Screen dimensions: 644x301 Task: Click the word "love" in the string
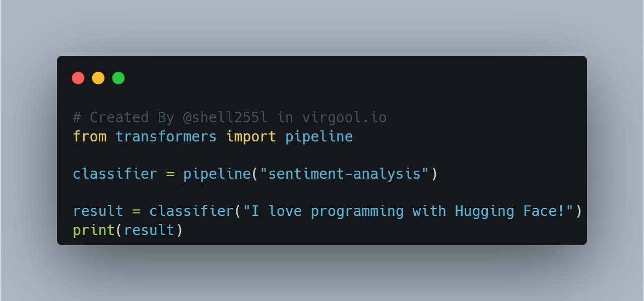285,211
